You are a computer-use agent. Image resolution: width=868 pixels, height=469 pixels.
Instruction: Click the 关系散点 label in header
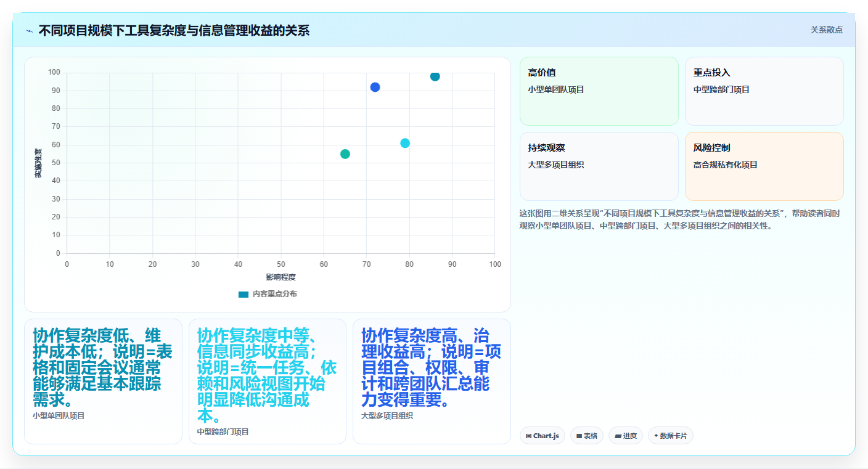click(x=826, y=30)
